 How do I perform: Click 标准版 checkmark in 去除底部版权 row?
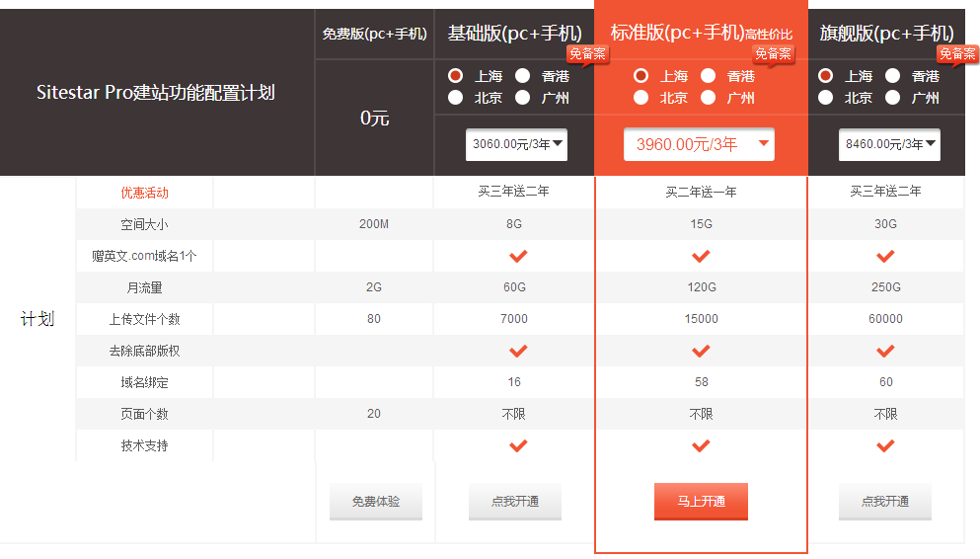(x=702, y=351)
